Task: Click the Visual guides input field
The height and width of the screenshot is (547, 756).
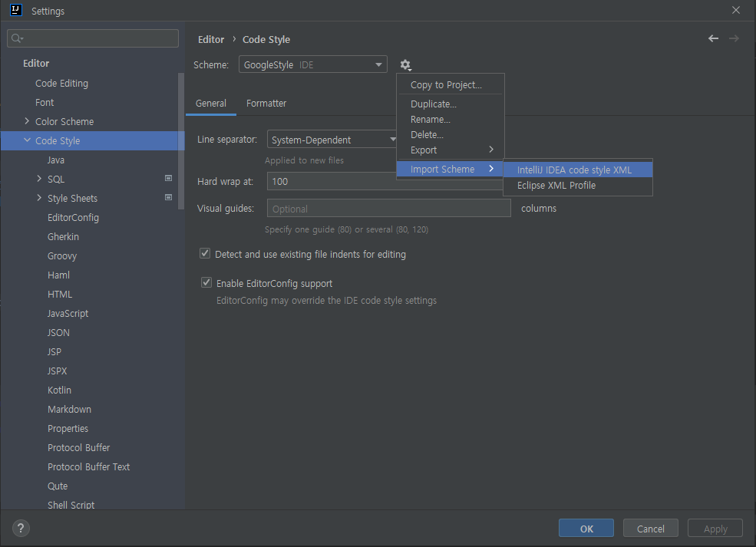Action: 388,208
